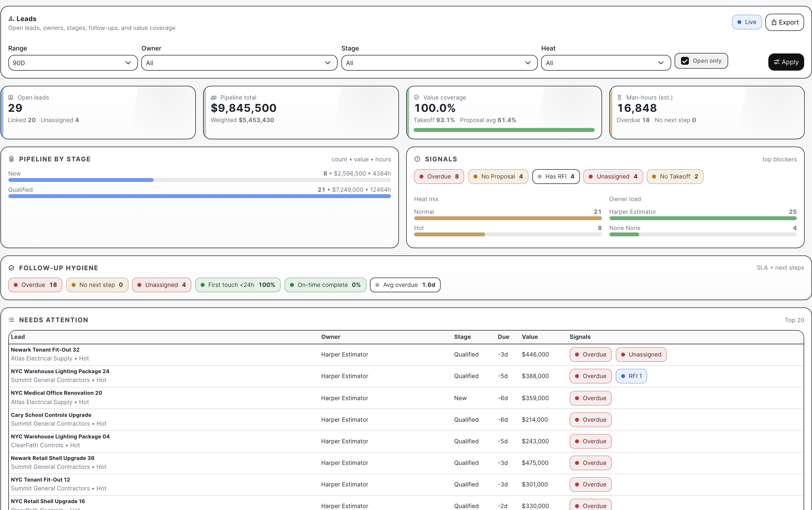The image size is (812, 510).
Task: Click the Export button
Action: tap(785, 22)
